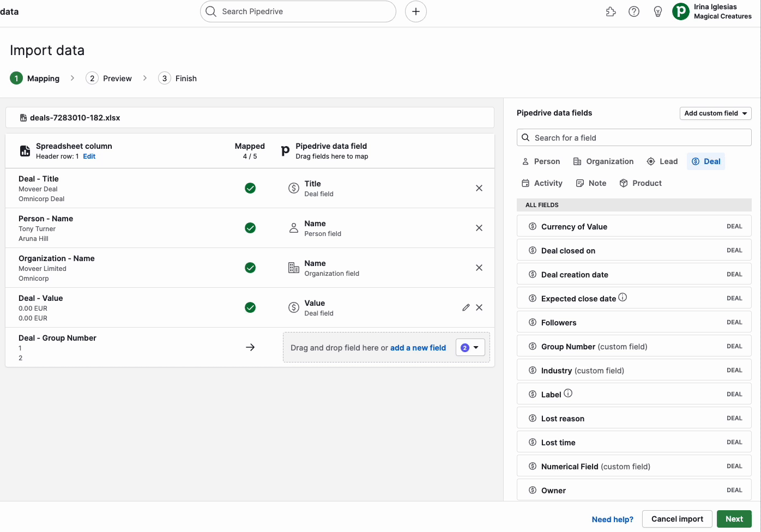Expand the ALL FIELDS section

(633, 204)
